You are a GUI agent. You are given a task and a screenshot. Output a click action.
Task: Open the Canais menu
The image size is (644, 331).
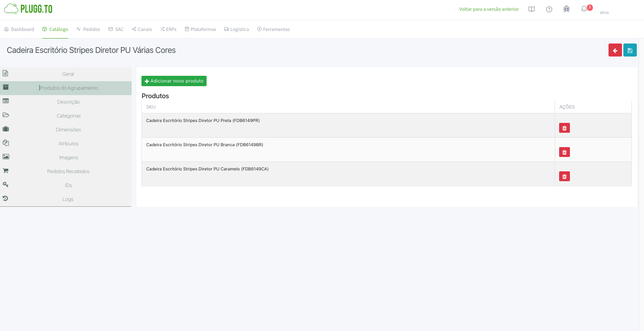pyautogui.click(x=141, y=29)
